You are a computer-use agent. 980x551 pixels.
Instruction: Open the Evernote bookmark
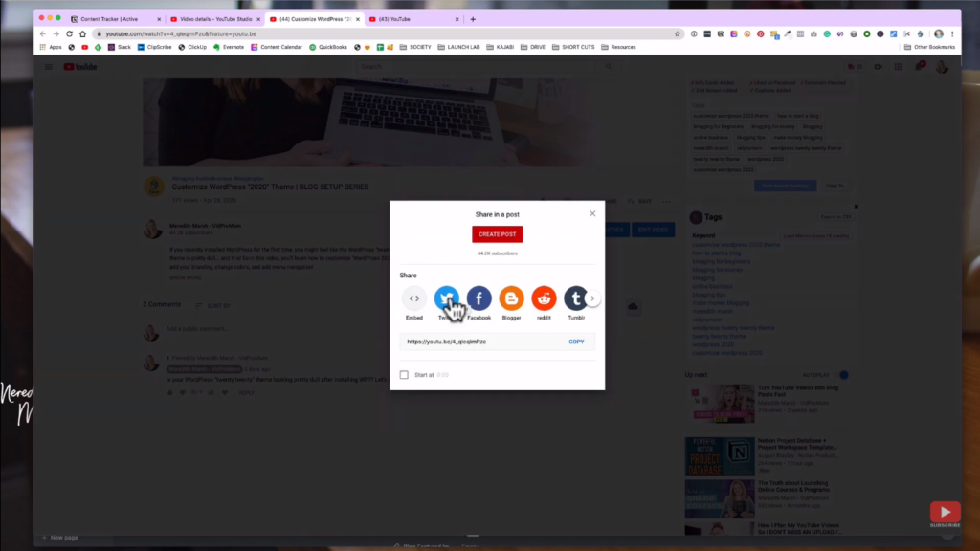[229, 47]
